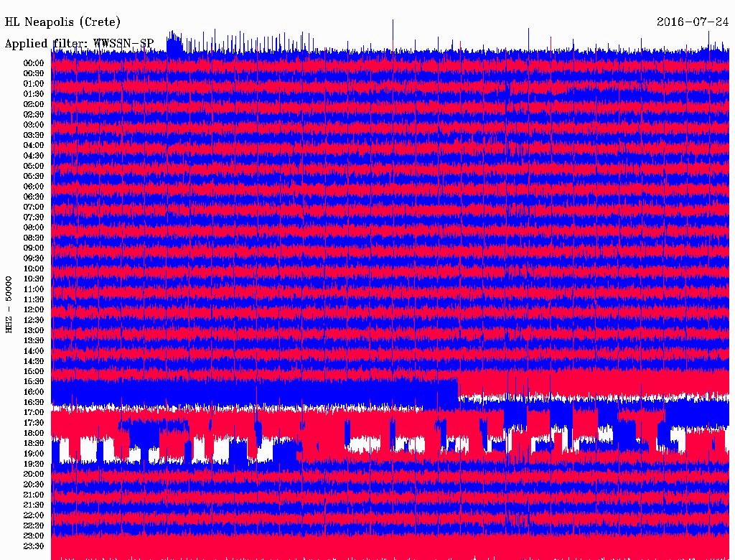Image resolution: width=735 pixels, height=560 pixels.
Task: Click the 12:00 time label
Action: point(34,309)
